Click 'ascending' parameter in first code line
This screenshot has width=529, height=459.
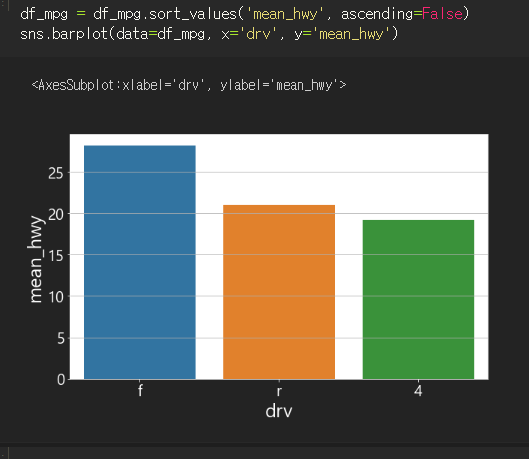377,14
